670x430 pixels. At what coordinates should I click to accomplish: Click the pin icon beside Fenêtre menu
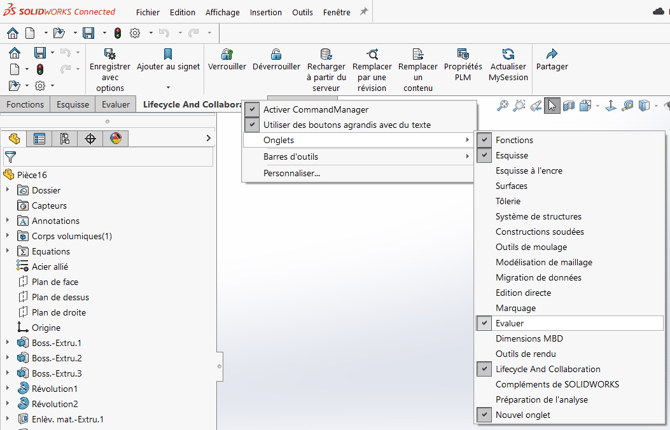[364, 12]
